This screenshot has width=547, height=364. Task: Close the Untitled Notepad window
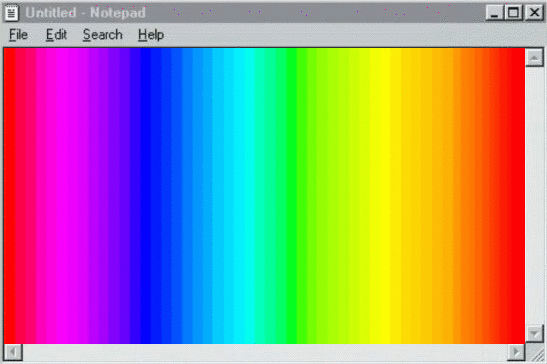[x=534, y=13]
